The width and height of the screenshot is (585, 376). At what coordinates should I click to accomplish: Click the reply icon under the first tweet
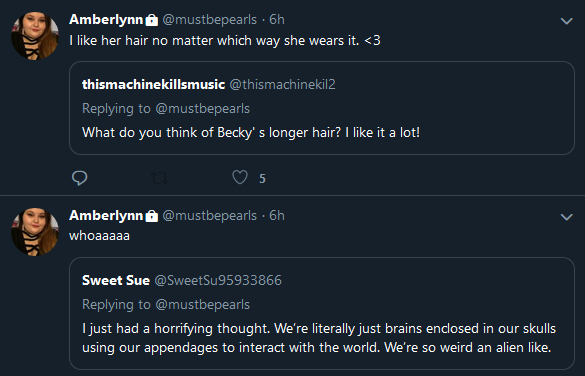pos(79,178)
